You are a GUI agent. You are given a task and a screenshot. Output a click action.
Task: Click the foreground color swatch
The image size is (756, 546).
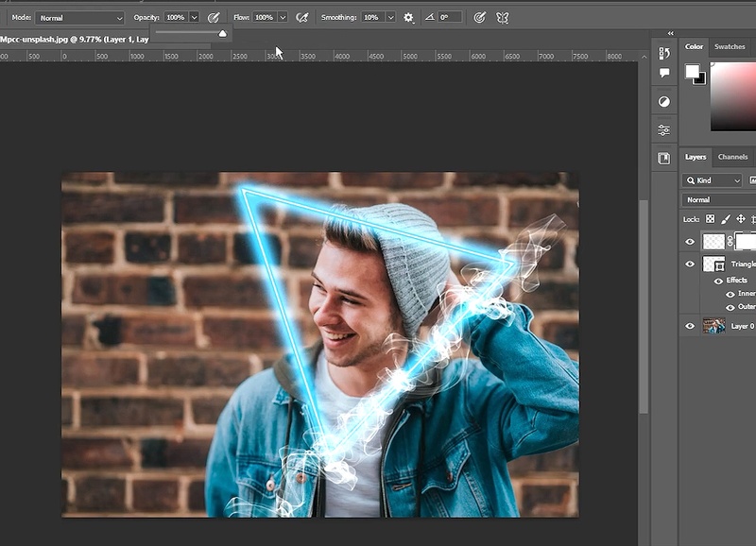[692, 72]
